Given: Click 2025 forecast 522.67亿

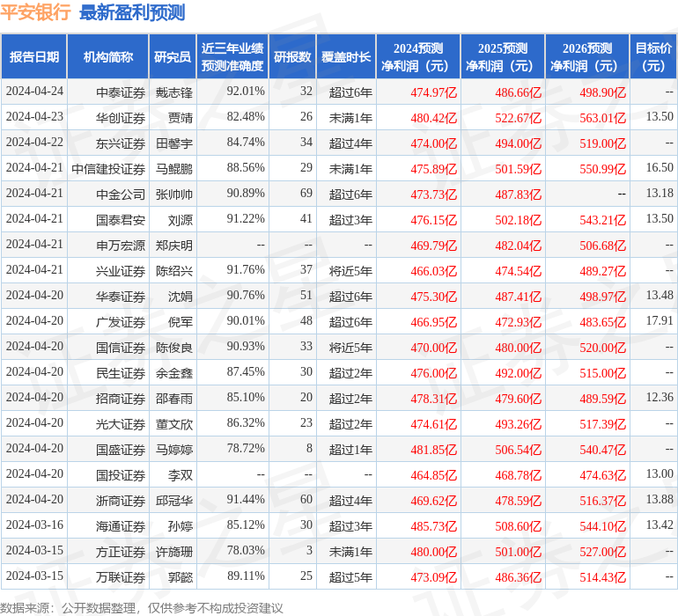Looking at the screenshot, I should click(518, 118).
